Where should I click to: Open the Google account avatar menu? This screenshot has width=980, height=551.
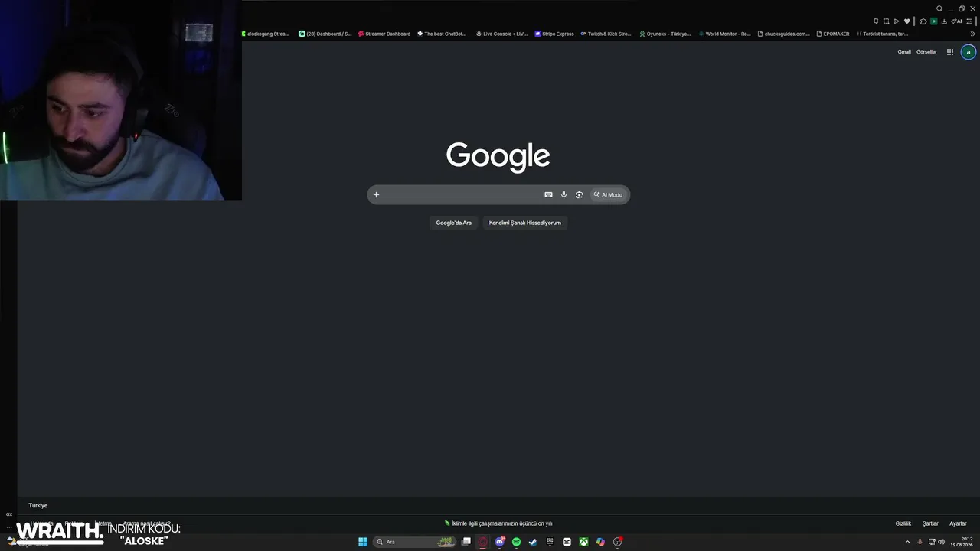click(969, 52)
